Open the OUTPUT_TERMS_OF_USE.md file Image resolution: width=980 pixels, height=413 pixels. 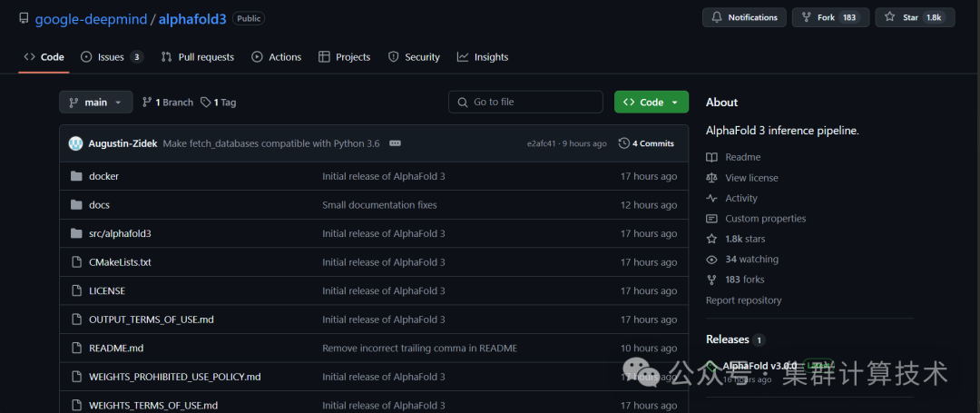click(x=152, y=320)
